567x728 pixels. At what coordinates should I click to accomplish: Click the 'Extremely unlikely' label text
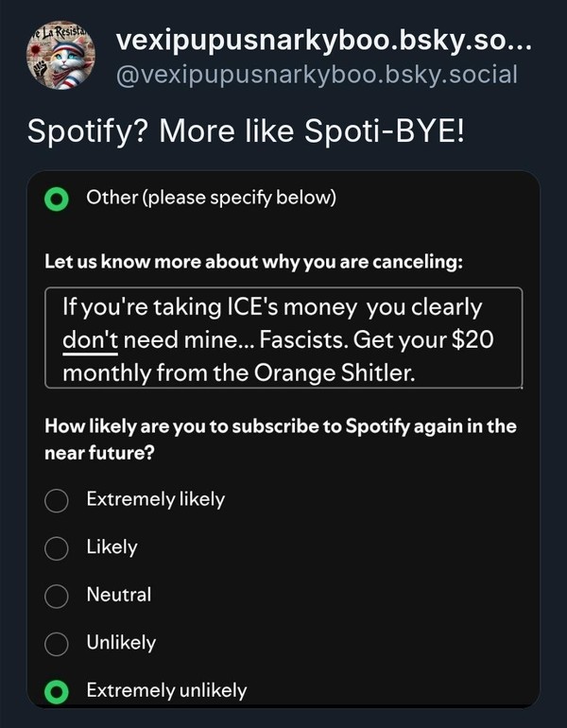click(x=166, y=691)
